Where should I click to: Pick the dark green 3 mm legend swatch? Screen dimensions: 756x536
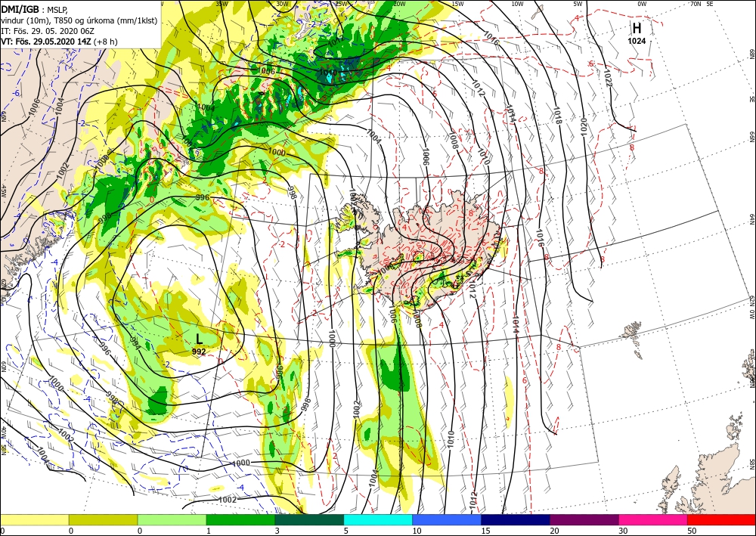point(309,519)
